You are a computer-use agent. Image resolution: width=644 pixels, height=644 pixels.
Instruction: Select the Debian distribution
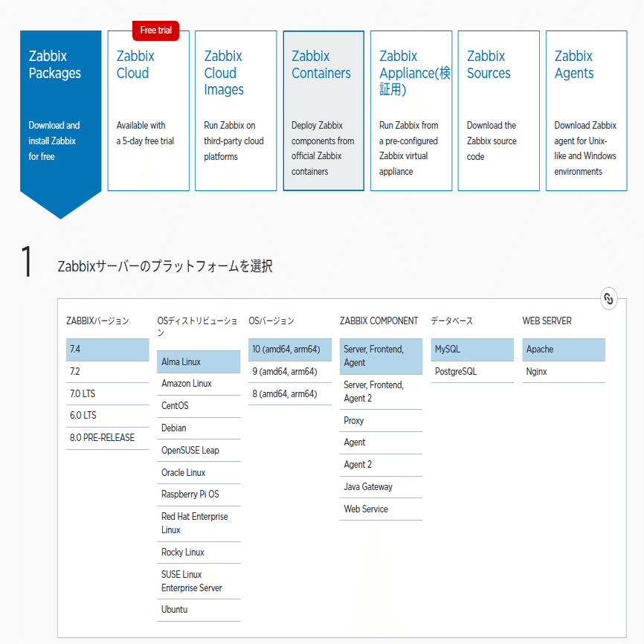coord(199,428)
